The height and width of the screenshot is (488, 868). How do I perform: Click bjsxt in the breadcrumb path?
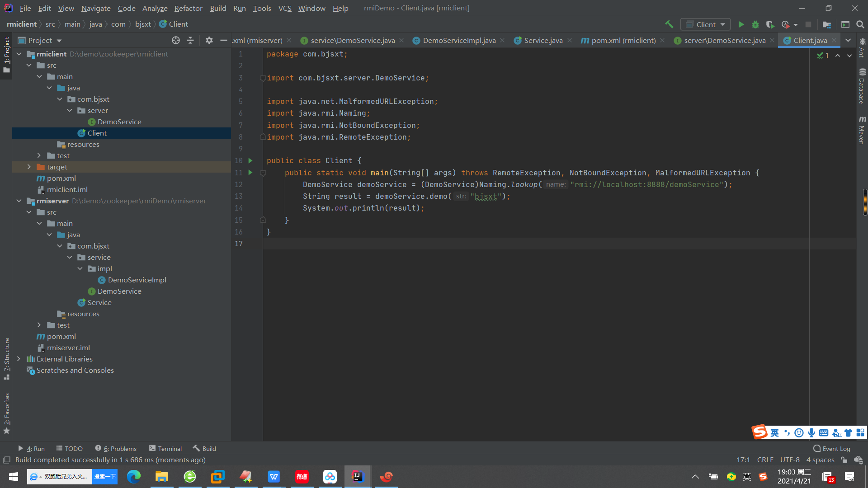(143, 24)
